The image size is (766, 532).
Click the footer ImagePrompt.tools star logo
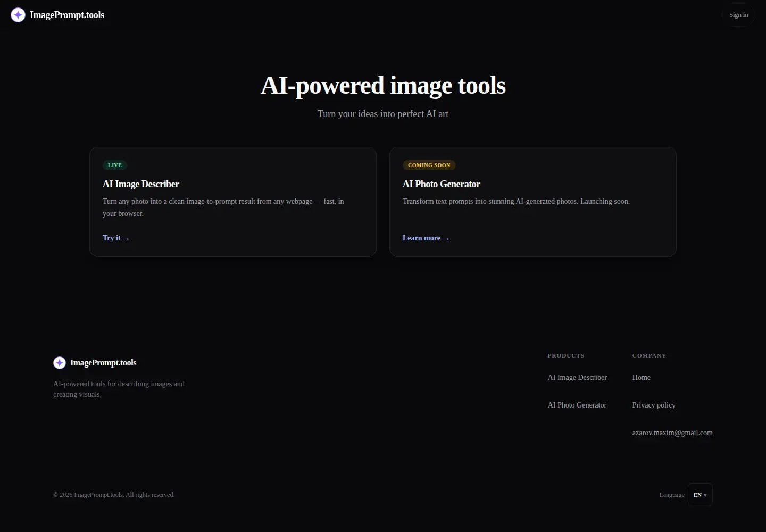click(x=60, y=363)
